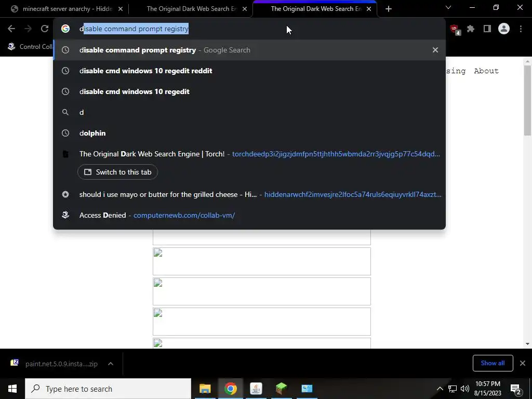Select the active Original Dark Web Search tab
The image size is (532, 399).
(314, 9)
